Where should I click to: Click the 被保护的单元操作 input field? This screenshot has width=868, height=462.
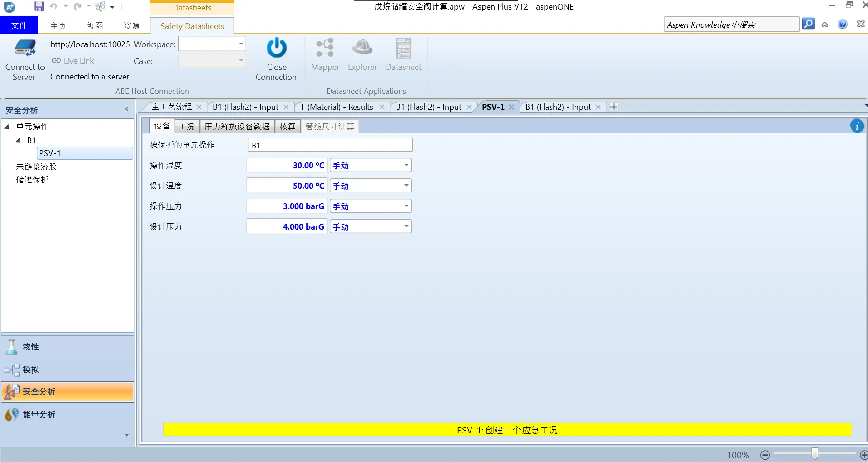coord(330,145)
